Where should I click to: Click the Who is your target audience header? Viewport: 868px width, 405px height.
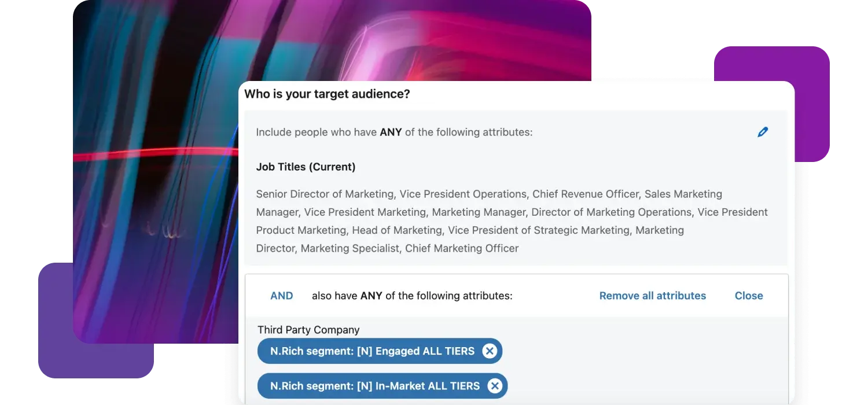coord(327,93)
